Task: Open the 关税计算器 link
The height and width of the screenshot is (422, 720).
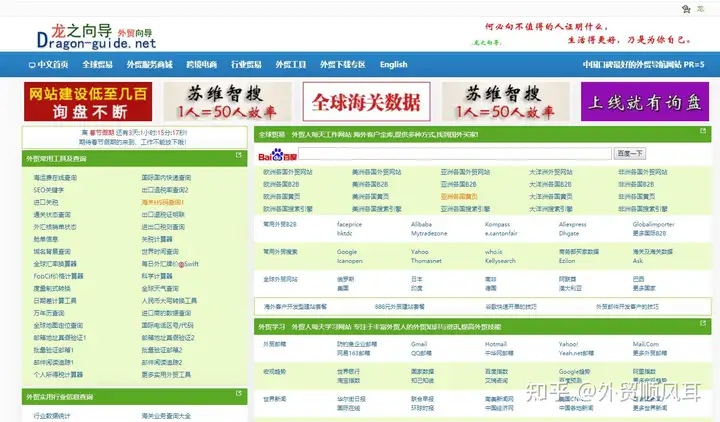Action: (x=157, y=239)
